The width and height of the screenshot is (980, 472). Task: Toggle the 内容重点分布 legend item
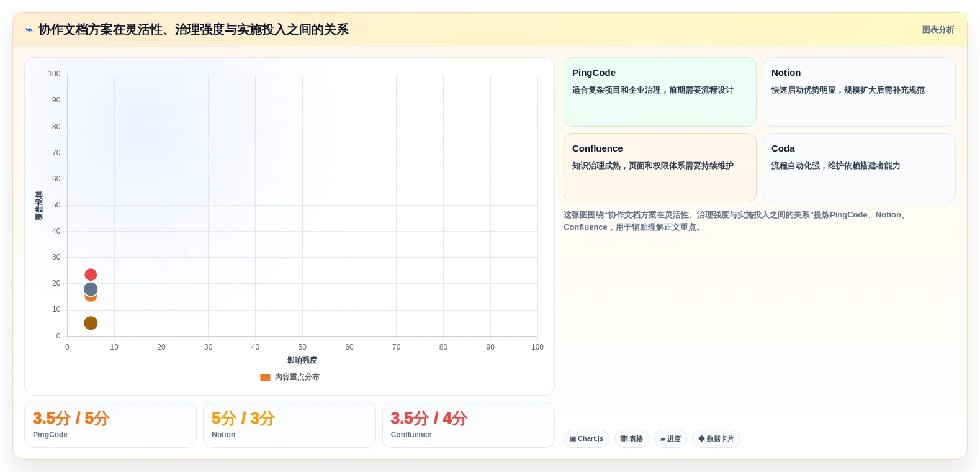coord(290,377)
